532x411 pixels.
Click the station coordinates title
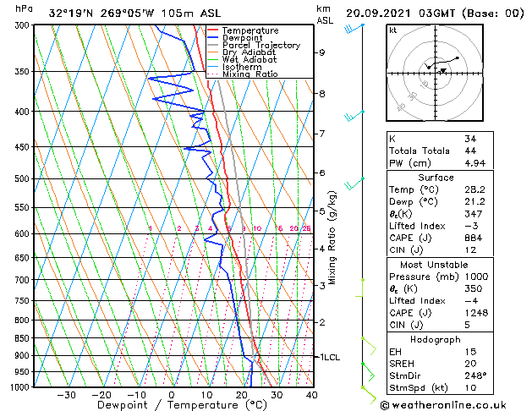click(x=134, y=14)
